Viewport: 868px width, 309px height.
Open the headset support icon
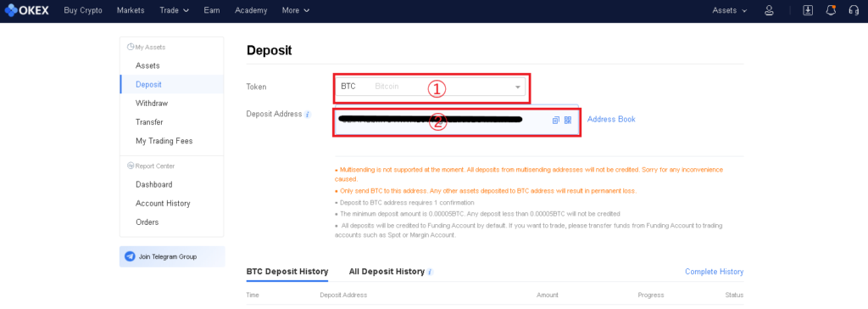(854, 10)
